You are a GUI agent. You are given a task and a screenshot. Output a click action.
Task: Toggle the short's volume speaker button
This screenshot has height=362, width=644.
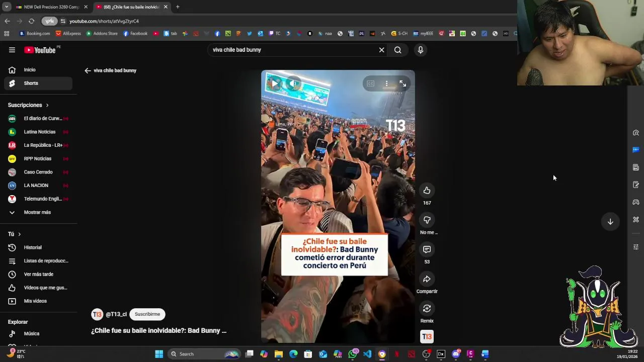pyautogui.click(x=294, y=83)
